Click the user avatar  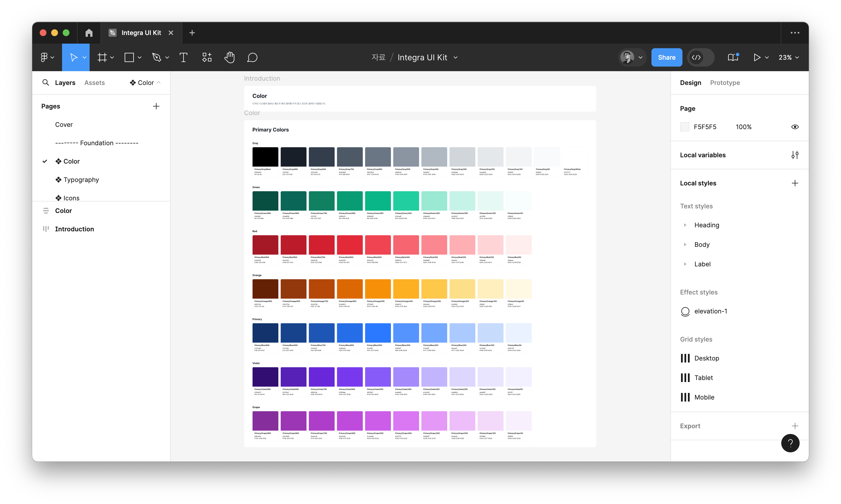tap(627, 57)
